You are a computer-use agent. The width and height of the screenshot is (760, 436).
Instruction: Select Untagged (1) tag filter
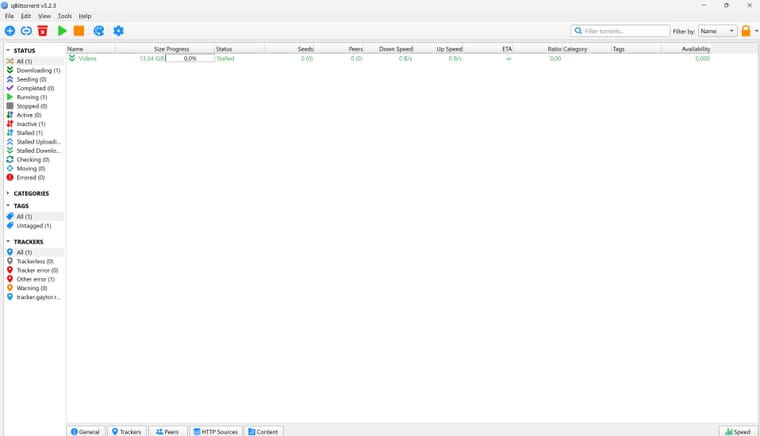click(34, 226)
